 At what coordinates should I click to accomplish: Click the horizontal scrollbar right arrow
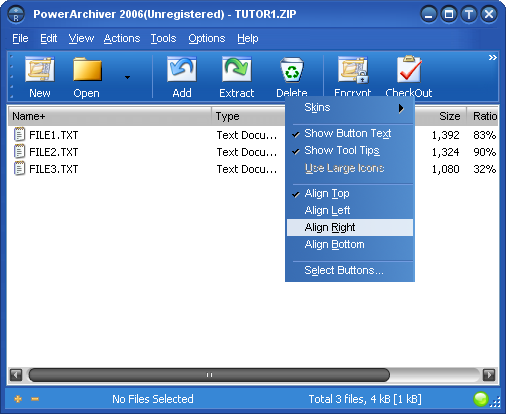[x=489, y=375]
